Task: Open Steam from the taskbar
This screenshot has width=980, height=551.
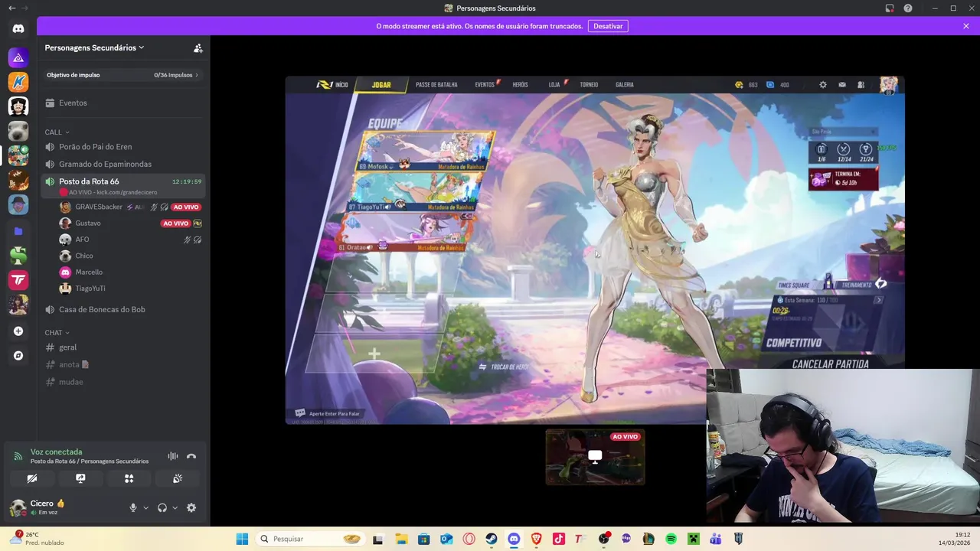Action: pos(491,539)
